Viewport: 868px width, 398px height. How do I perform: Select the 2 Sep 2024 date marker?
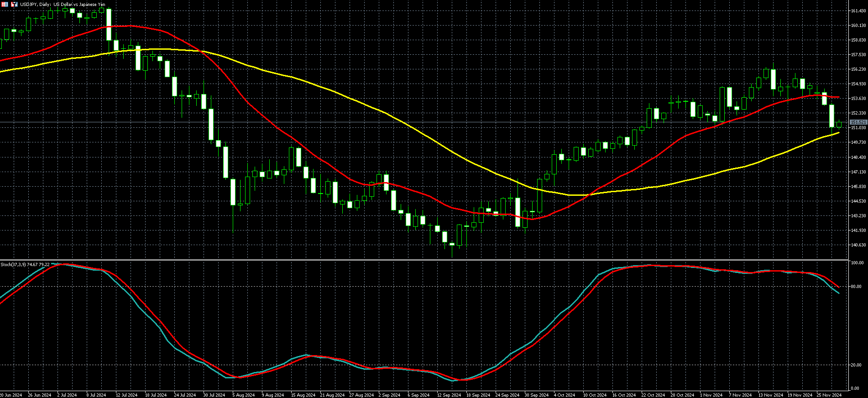[x=389, y=395]
